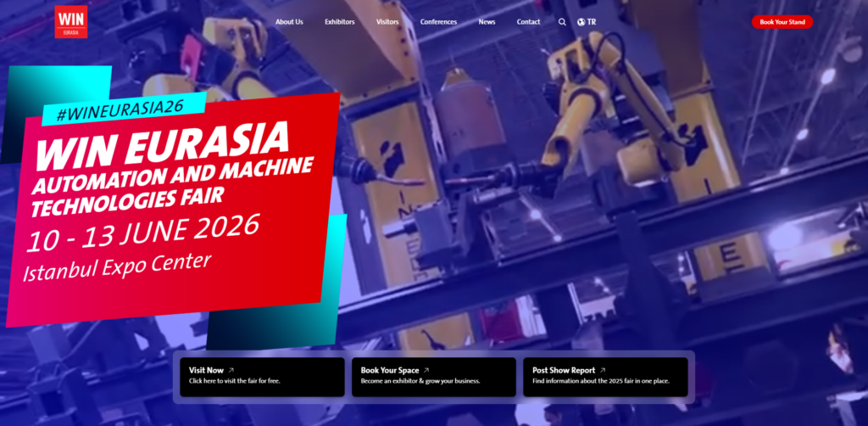
Task: Open the Conferences menu
Action: (438, 22)
